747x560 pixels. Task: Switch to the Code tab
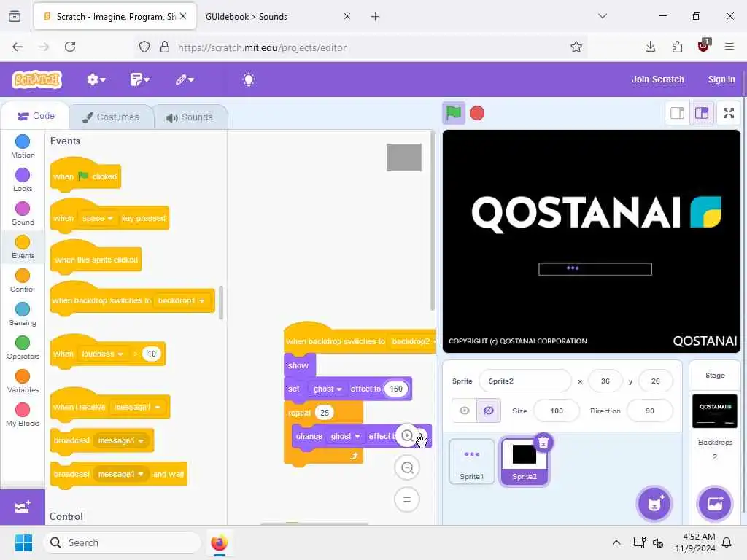(x=36, y=116)
